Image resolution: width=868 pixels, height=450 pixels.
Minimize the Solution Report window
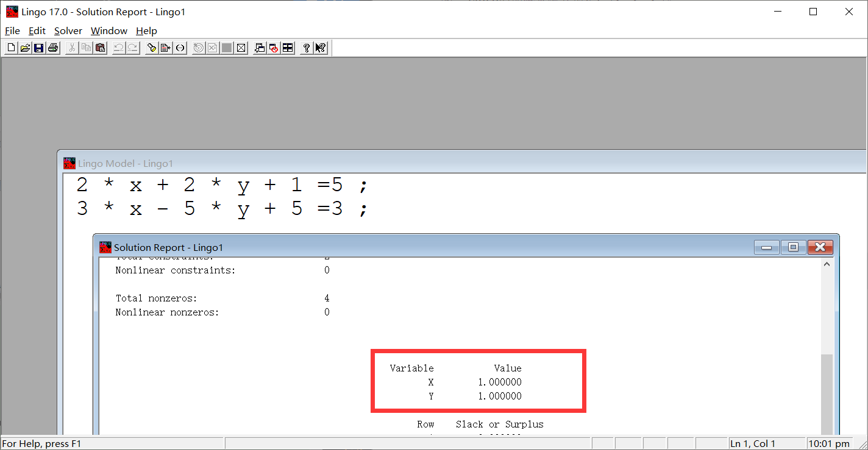766,247
